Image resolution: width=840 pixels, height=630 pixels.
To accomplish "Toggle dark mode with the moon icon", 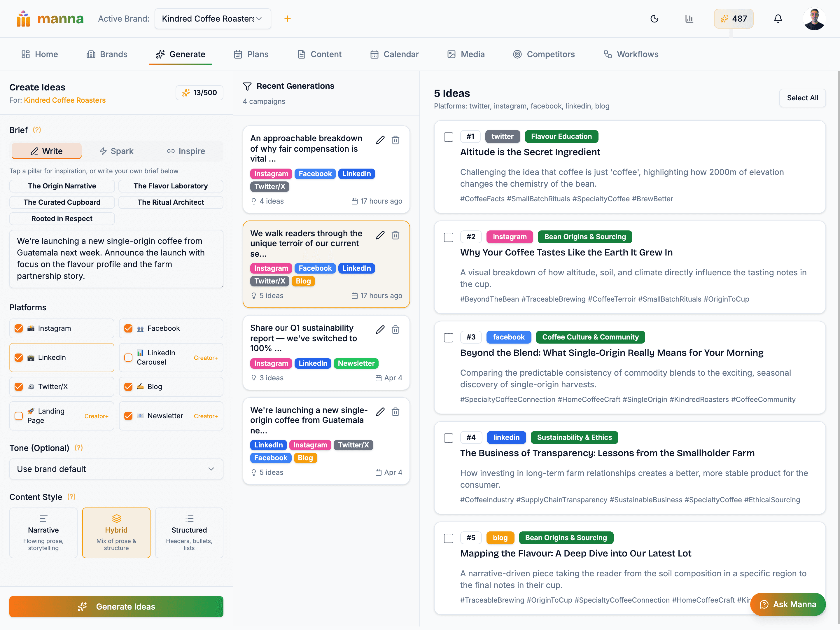I will [x=654, y=18].
